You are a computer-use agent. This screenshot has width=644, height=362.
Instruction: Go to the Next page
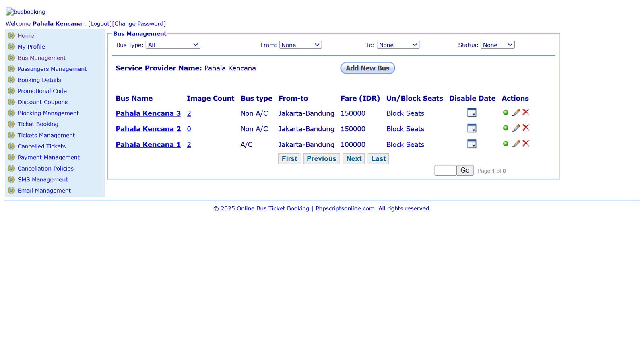(x=354, y=158)
